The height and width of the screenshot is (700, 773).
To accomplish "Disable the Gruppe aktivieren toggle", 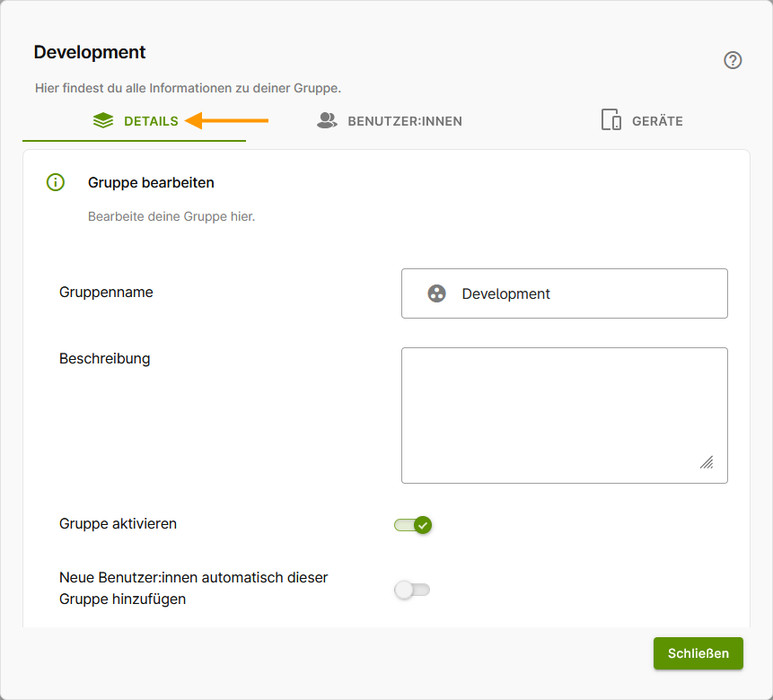I will click(x=412, y=525).
